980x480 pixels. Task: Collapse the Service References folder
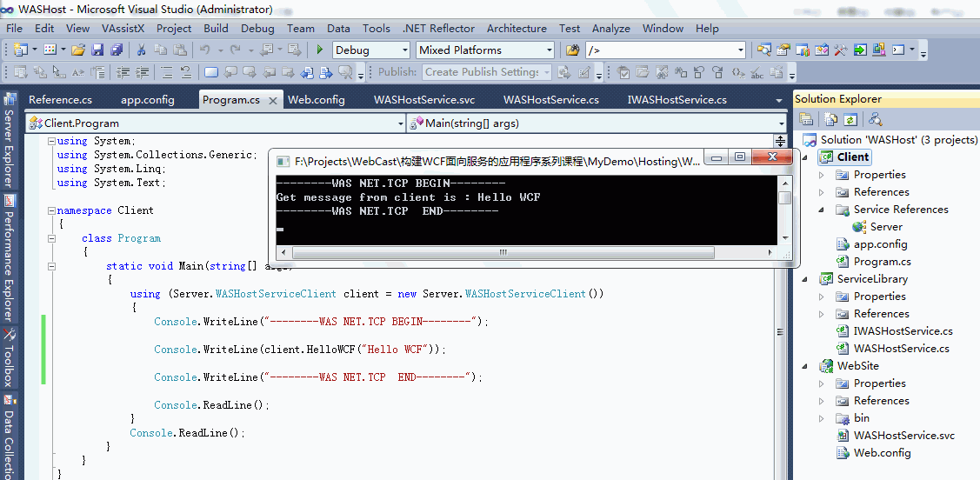coord(822,210)
